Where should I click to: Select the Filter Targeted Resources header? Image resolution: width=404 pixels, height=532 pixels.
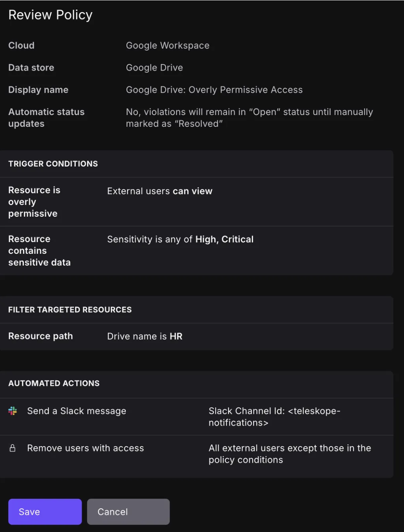tap(70, 309)
